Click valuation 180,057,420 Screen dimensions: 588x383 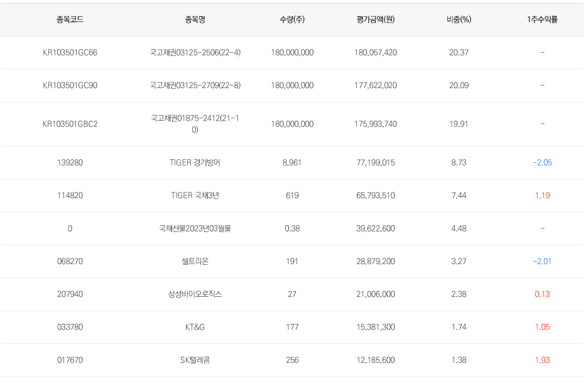[376, 53]
